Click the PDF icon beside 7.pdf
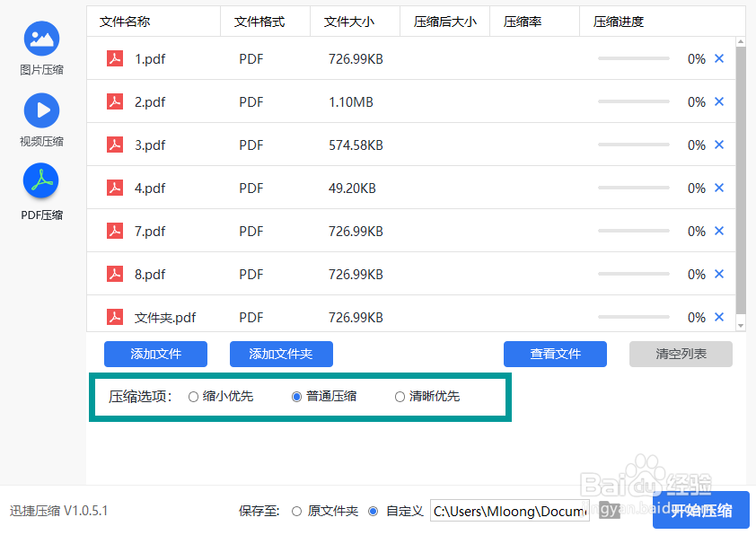Image resolution: width=756 pixels, height=535 pixels. 114,231
